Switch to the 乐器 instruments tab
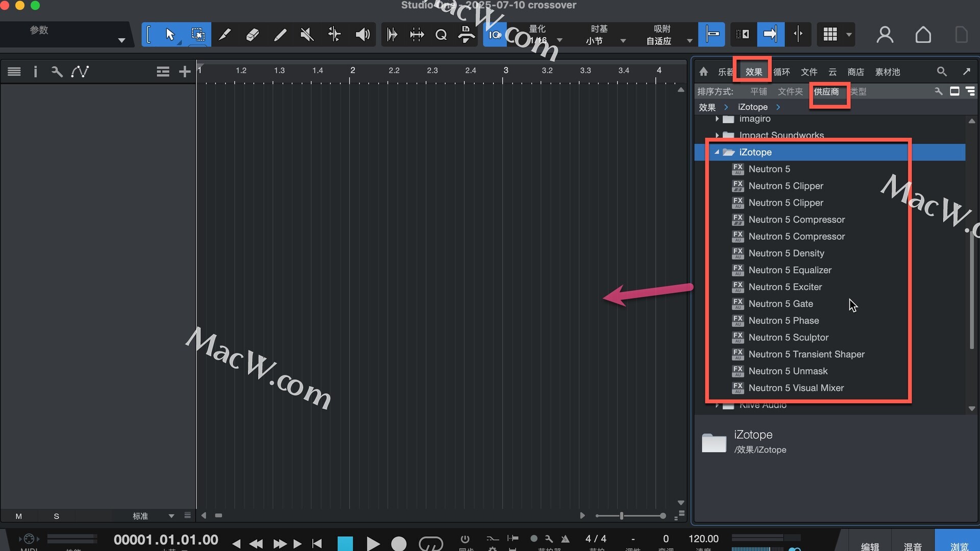The width and height of the screenshot is (980, 551). [725, 72]
